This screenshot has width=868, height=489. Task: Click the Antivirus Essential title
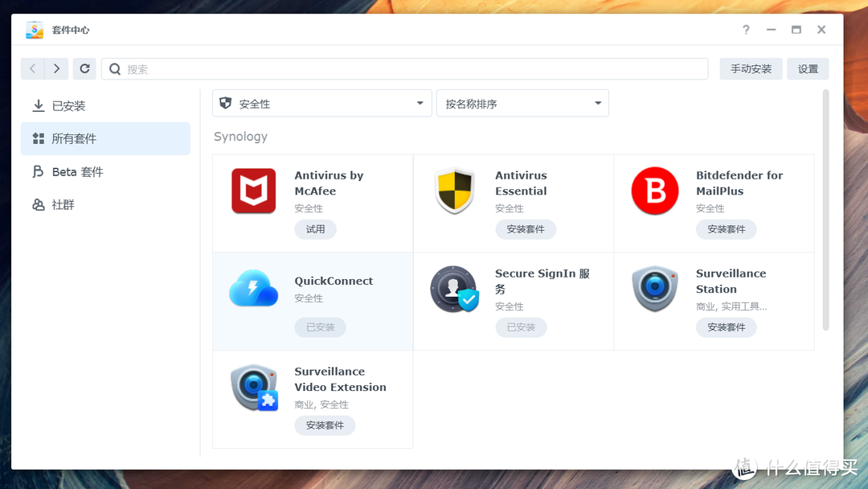521,183
